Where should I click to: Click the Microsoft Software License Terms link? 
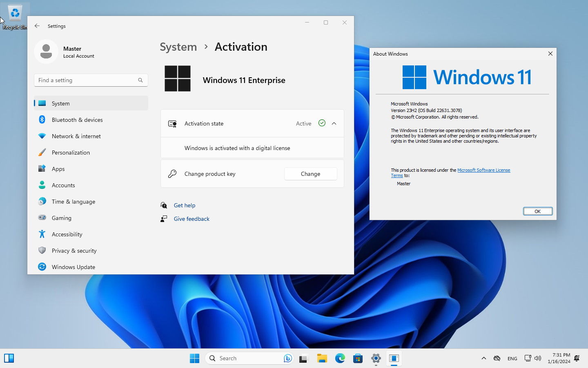point(484,170)
